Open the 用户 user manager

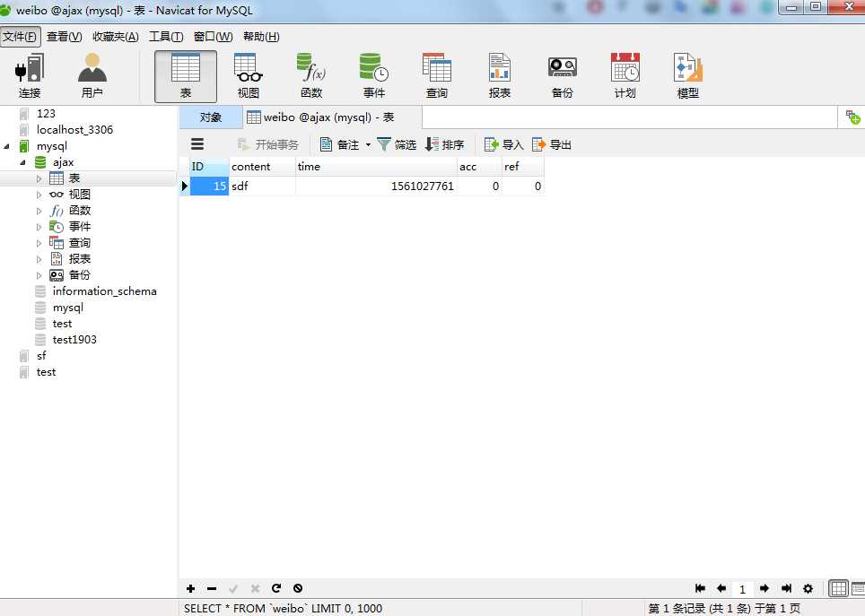[92, 76]
